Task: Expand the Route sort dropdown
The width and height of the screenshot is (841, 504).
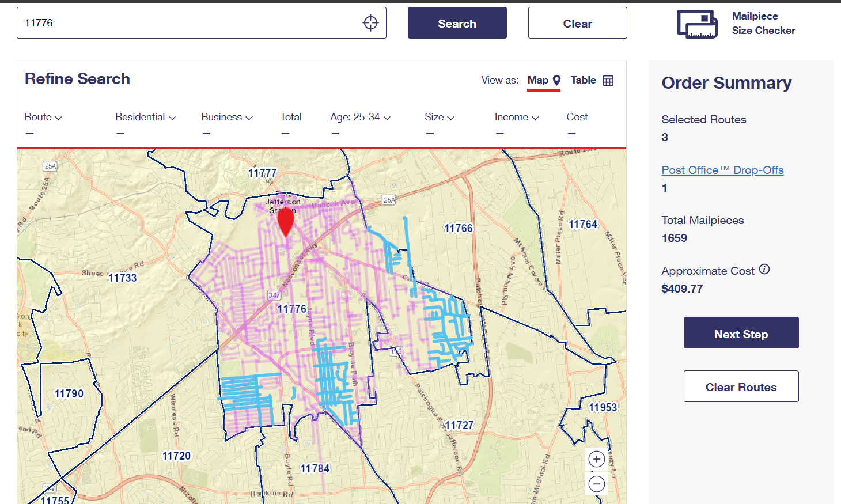Action: point(43,117)
